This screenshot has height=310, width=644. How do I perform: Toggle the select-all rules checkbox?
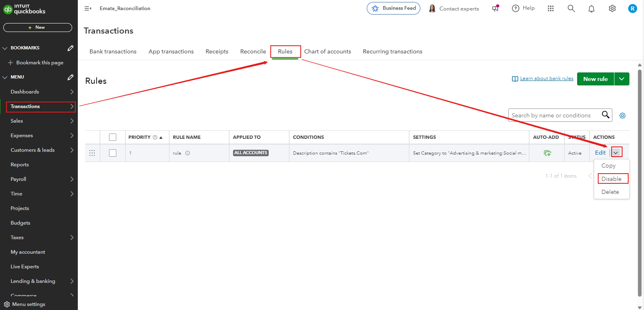(113, 137)
